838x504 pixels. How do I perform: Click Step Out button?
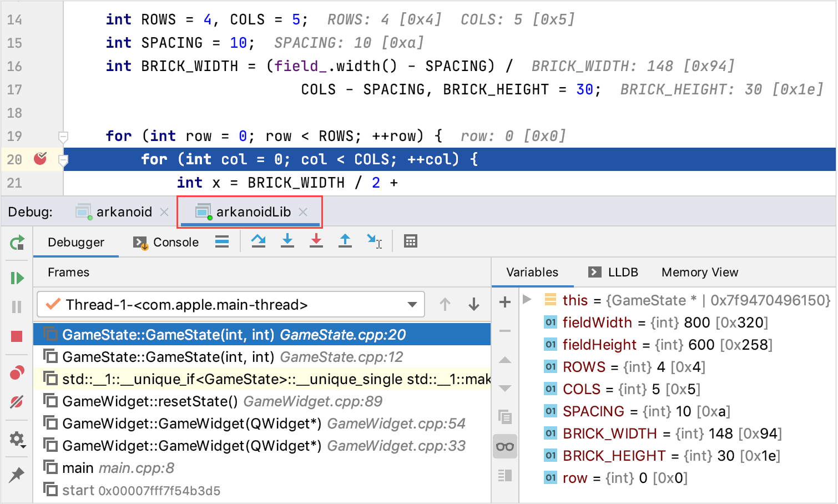click(345, 241)
